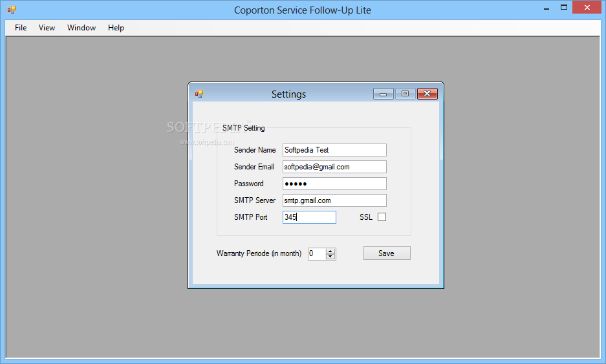Image resolution: width=606 pixels, height=364 pixels.
Task: Click the Settings title bar text
Action: (288, 94)
